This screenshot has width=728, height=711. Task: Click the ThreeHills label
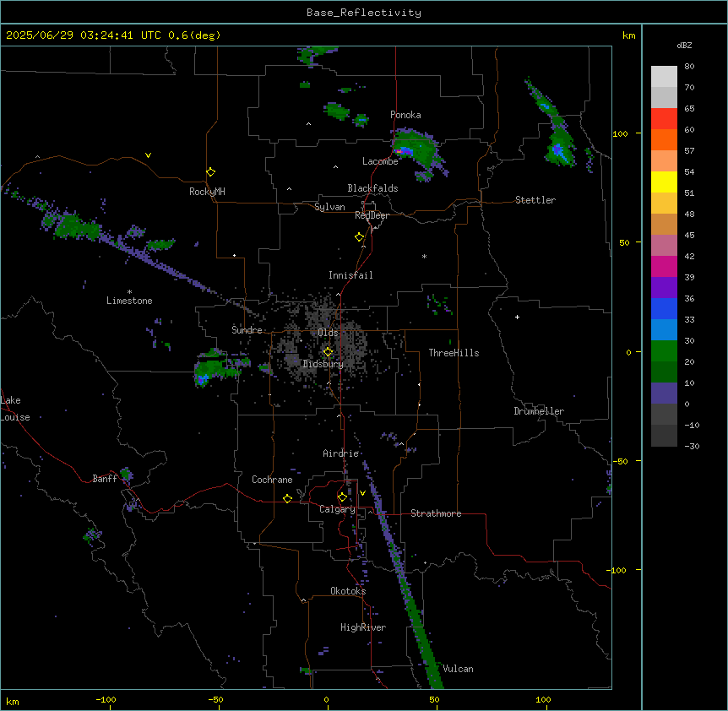point(454,353)
